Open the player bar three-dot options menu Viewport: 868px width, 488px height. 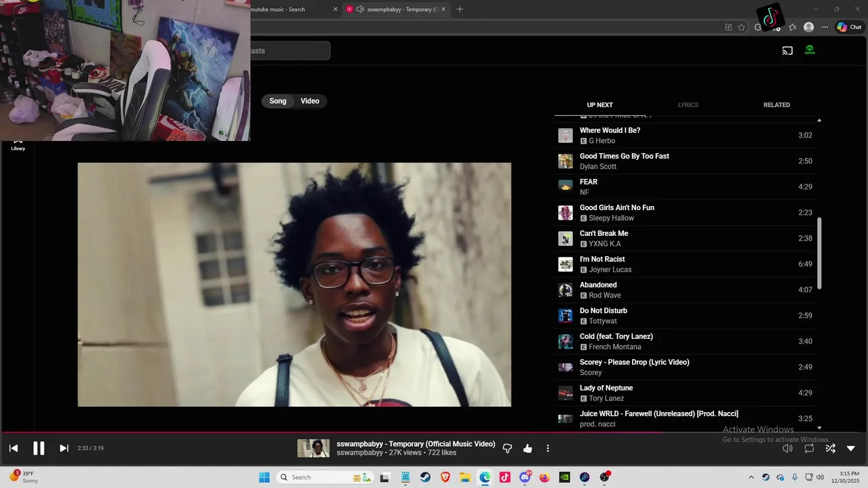pyautogui.click(x=548, y=448)
